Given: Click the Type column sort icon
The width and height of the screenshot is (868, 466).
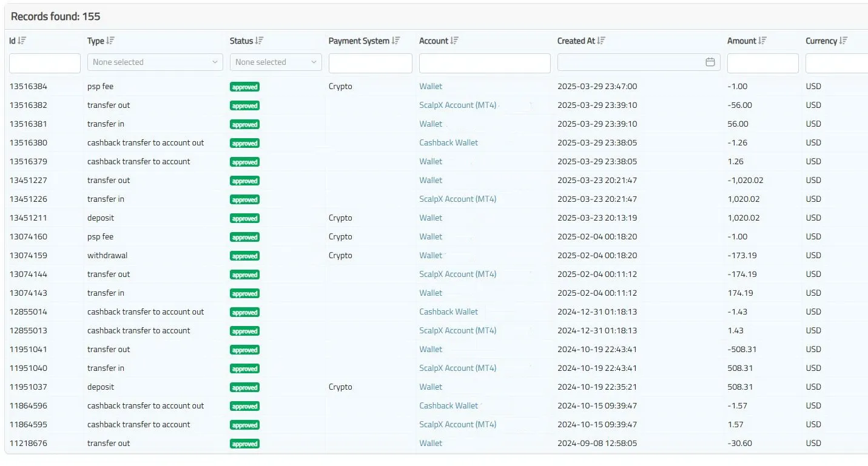Looking at the screenshot, I should (110, 41).
